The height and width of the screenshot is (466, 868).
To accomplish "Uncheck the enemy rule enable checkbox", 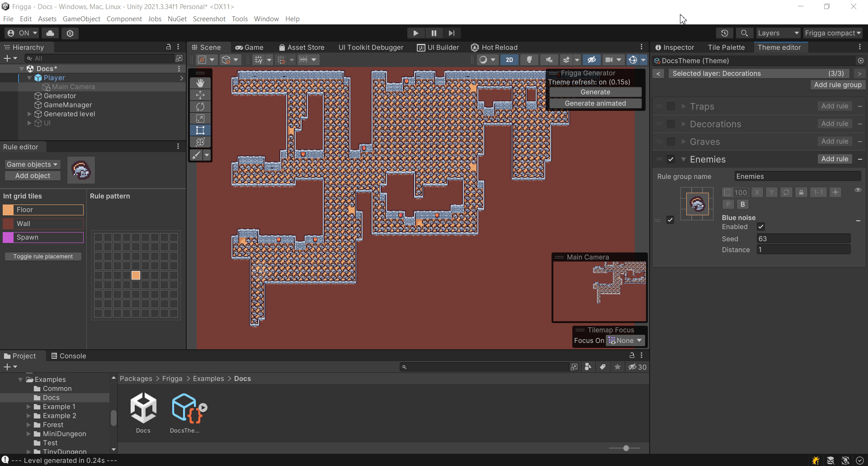I will [x=670, y=220].
